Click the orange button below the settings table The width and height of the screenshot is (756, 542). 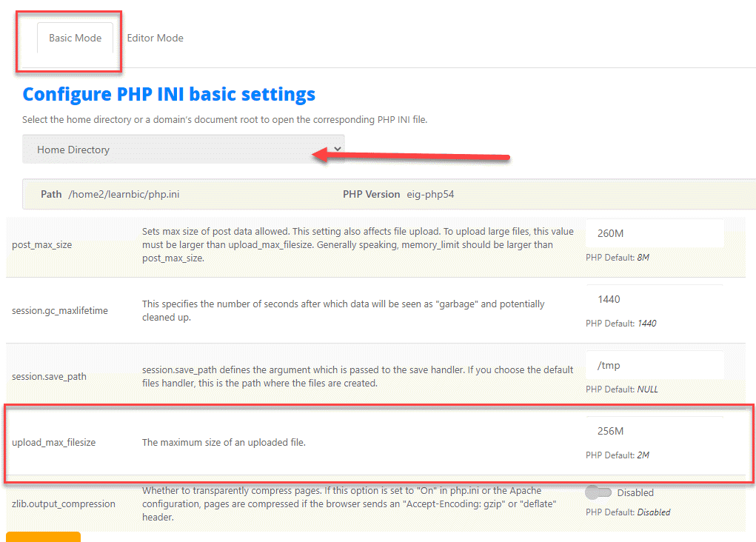(44, 537)
